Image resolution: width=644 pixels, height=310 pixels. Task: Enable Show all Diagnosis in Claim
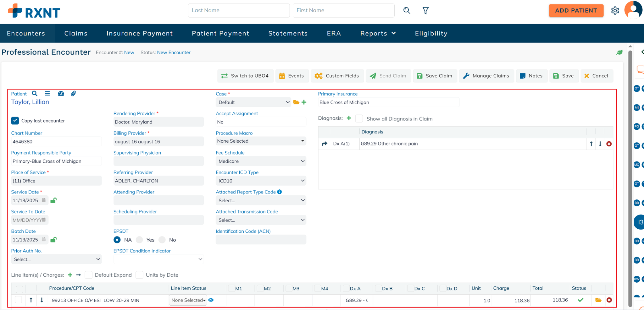[359, 119]
